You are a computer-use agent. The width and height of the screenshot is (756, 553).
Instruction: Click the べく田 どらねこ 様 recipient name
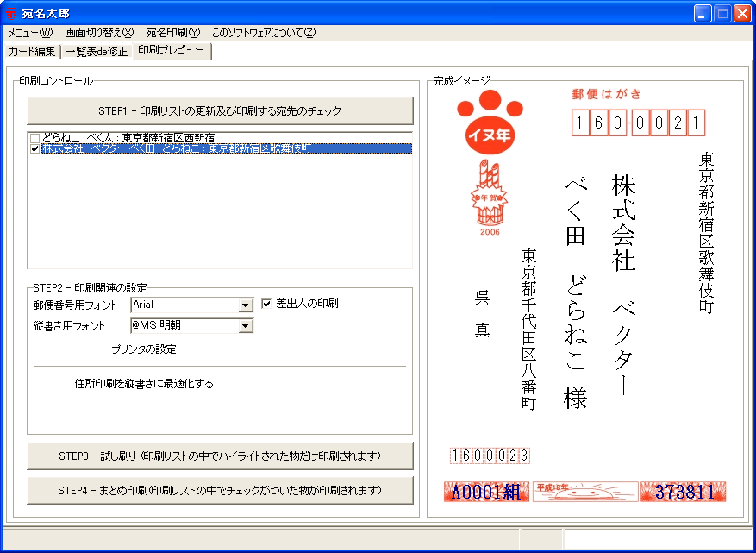tap(575, 293)
